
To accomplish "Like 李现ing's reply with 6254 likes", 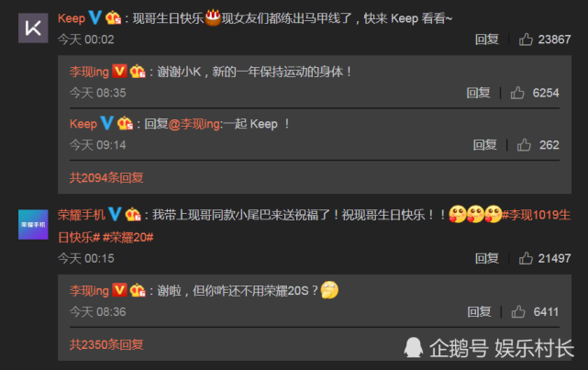I will pos(517,93).
